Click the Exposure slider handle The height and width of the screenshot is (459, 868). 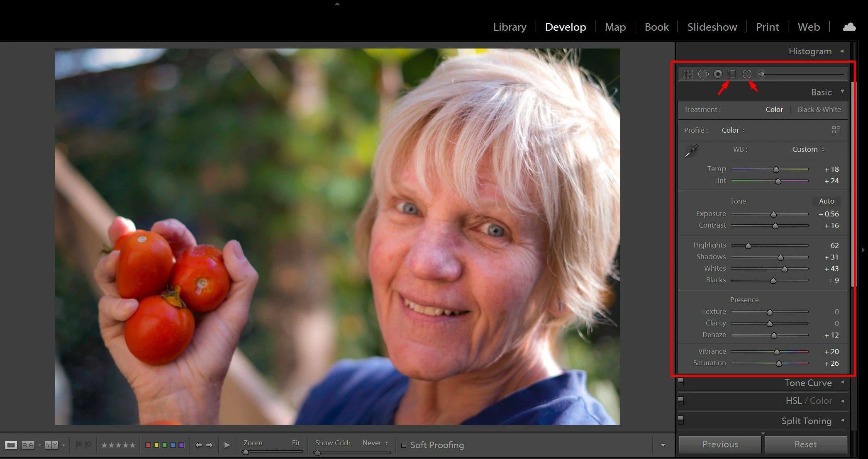773,214
